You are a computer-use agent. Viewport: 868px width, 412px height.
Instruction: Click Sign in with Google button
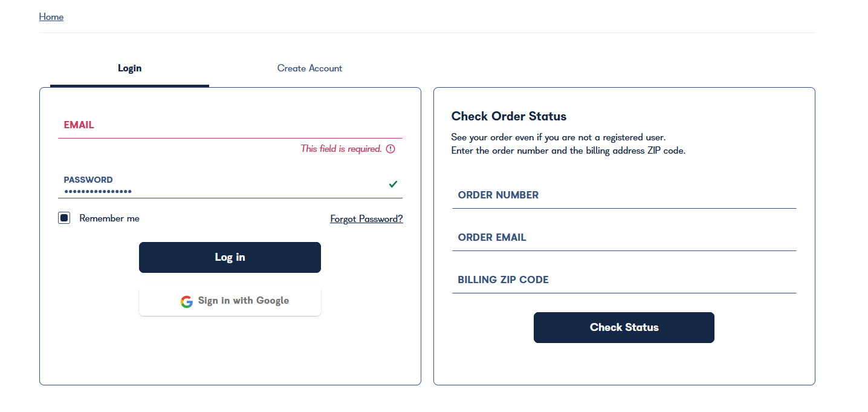pyautogui.click(x=230, y=301)
